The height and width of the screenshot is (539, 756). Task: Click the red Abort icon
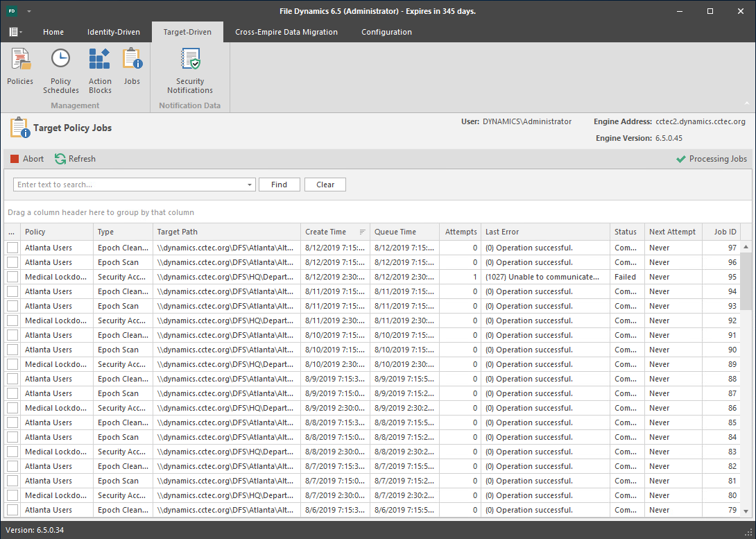pos(15,159)
